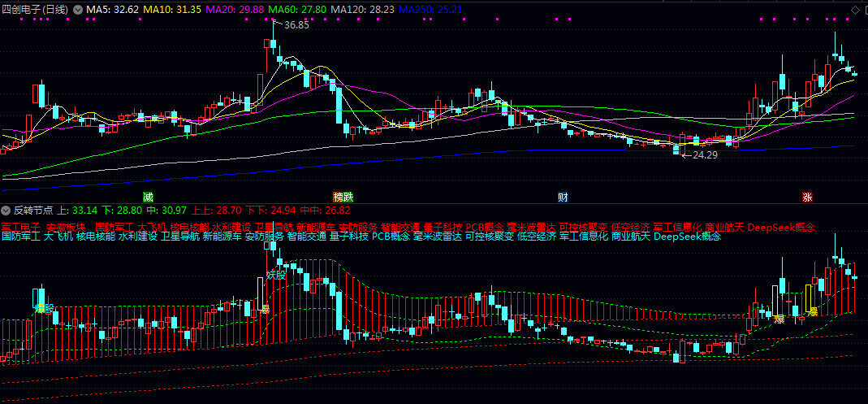Click the red 商业航天 concept tag
Image resolution: width=868 pixels, height=404 pixels.
(x=725, y=228)
